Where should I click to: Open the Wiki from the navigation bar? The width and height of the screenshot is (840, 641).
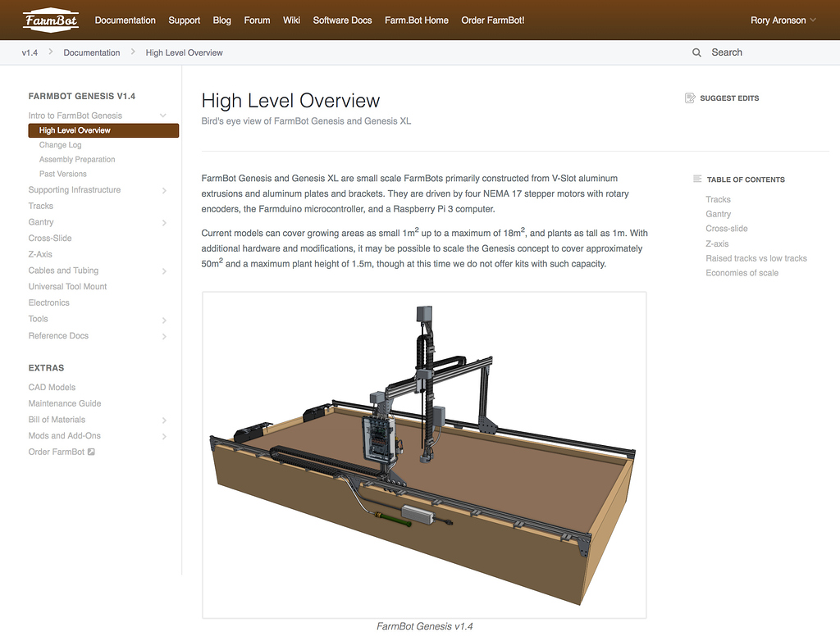tap(291, 20)
